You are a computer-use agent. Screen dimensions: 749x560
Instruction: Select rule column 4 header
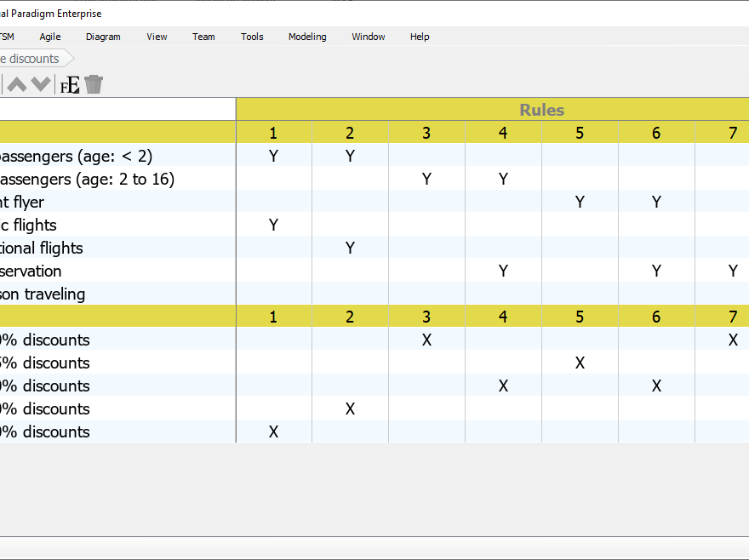click(503, 133)
